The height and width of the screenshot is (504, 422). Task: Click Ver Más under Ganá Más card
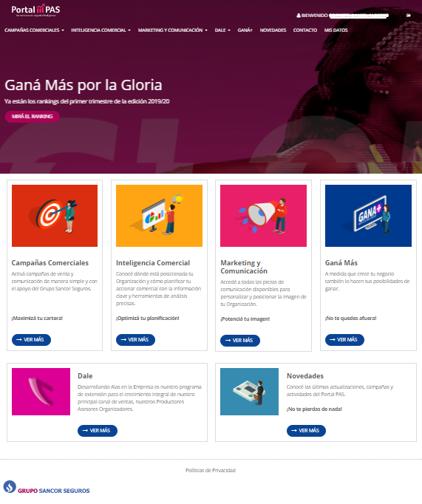pos(344,340)
